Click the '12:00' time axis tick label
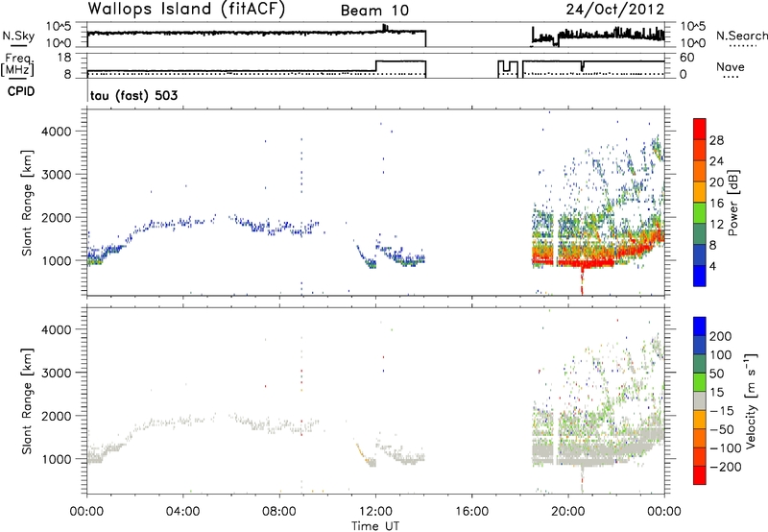This screenshot has width=768, height=532. pos(375,512)
